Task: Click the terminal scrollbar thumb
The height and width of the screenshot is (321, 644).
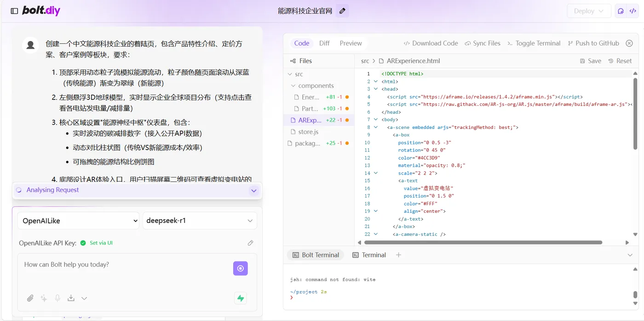Action: pyautogui.click(x=636, y=295)
